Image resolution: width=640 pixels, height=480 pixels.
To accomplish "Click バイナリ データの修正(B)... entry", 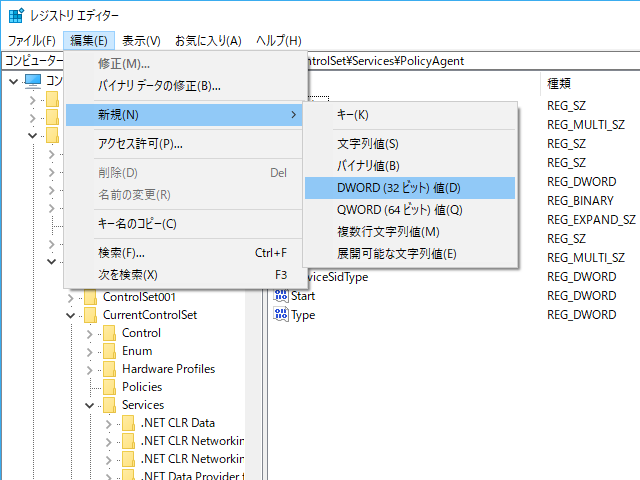I will pos(184,86).
